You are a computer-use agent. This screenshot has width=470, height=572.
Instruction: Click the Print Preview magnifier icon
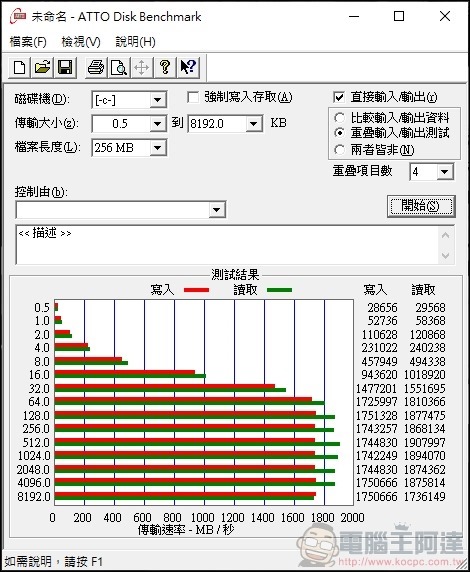click(119, 67)
